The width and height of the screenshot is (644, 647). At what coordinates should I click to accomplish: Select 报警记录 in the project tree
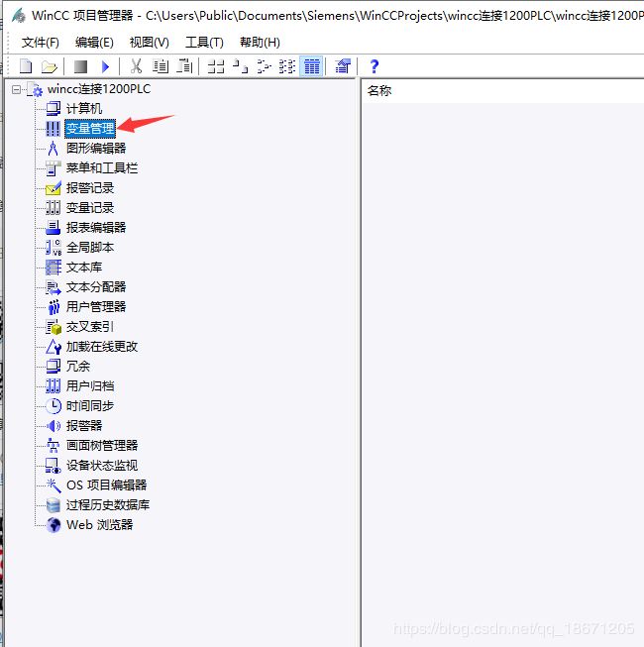pyautogui.click(x=90, y=187)
